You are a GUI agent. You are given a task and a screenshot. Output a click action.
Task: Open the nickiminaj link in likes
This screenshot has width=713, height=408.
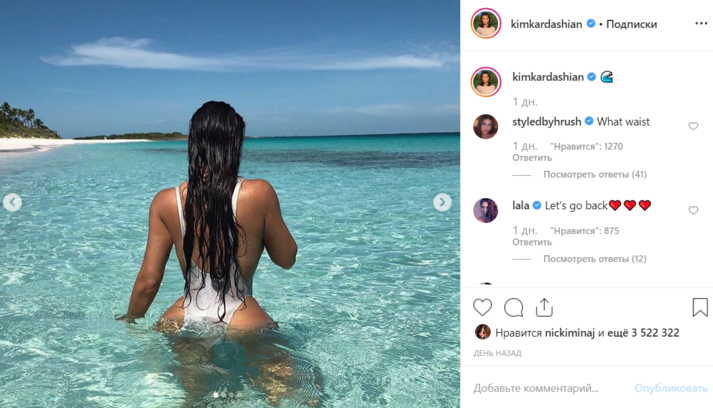click(x=570, y=333)
